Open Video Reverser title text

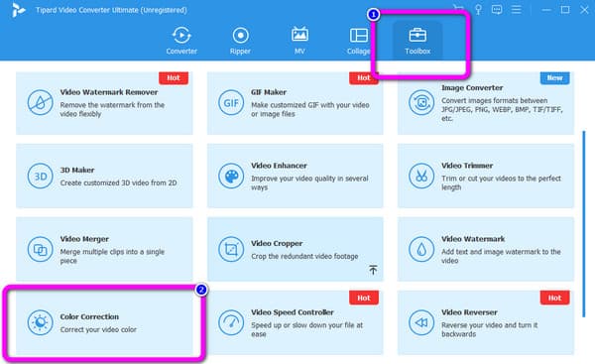(469, 312)
